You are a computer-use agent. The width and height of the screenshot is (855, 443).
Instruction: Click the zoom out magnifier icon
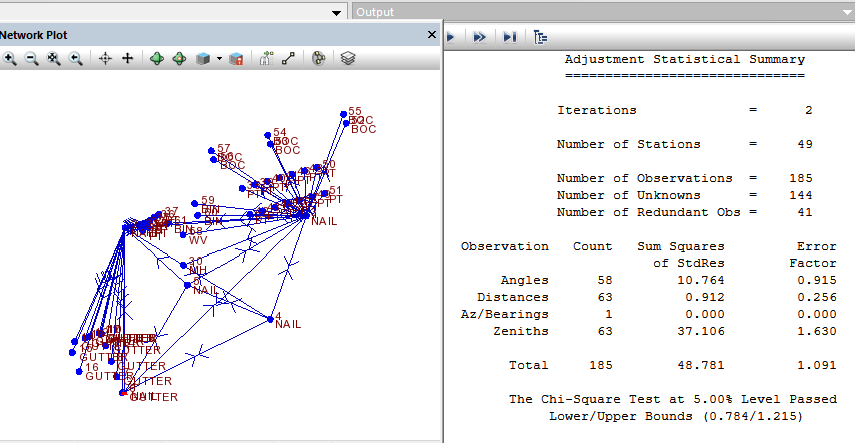tap(31, 59)
